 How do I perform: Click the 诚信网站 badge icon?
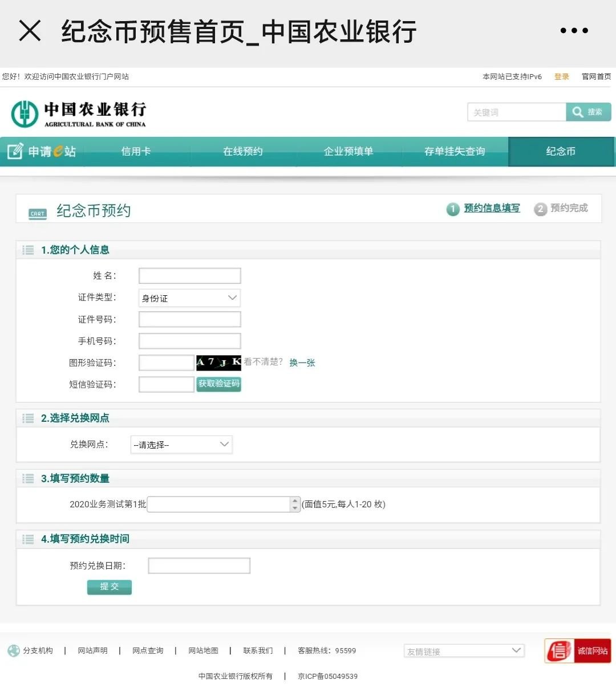point(577,650)
